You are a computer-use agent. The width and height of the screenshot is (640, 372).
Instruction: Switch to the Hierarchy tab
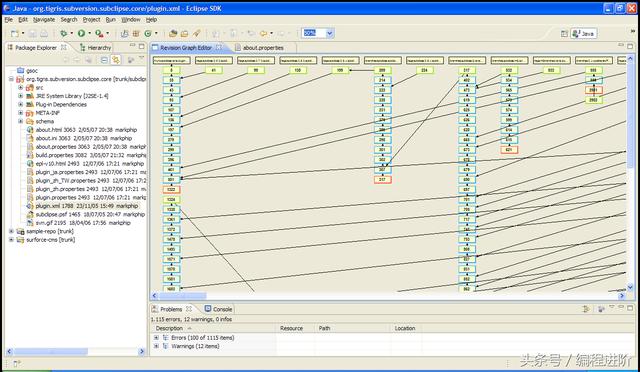[95, 48]
